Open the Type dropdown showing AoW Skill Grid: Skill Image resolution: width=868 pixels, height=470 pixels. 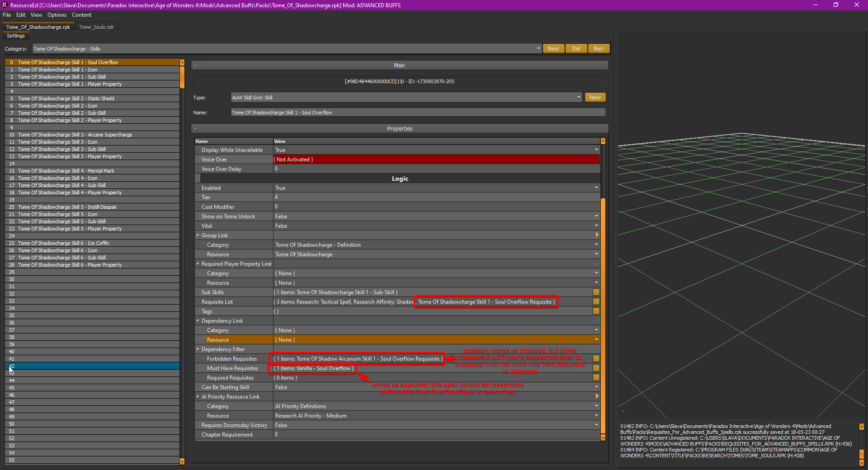(579, 97)
